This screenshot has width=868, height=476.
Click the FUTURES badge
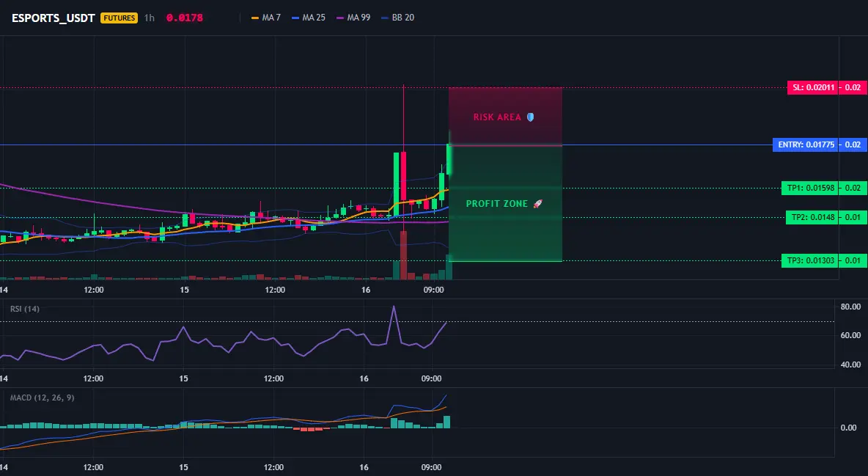coord(119,18)
